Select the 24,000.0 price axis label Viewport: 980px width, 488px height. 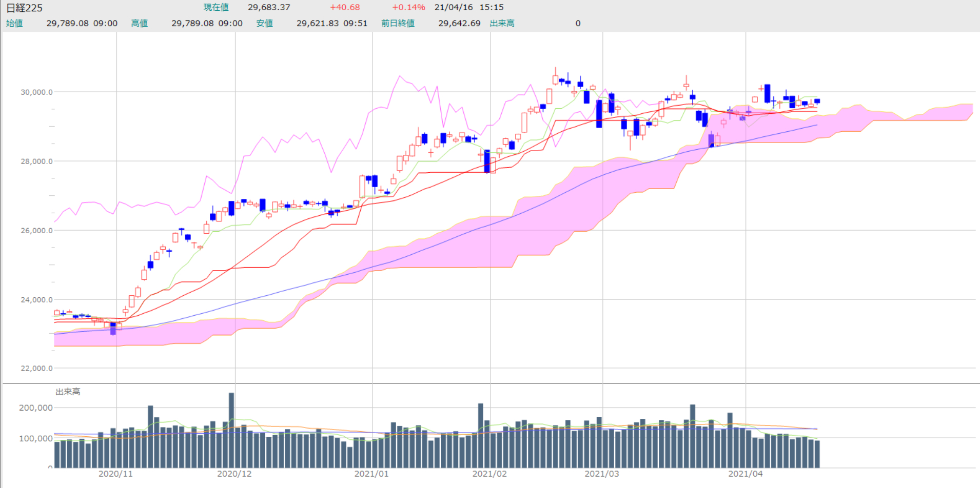pyautogui.click(x=36, y=299)
